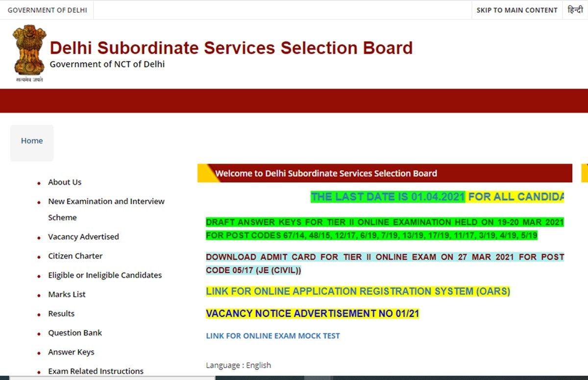Open Online Application Registration System link
This screenshot has width=588, height=380.
click(358, 291)
